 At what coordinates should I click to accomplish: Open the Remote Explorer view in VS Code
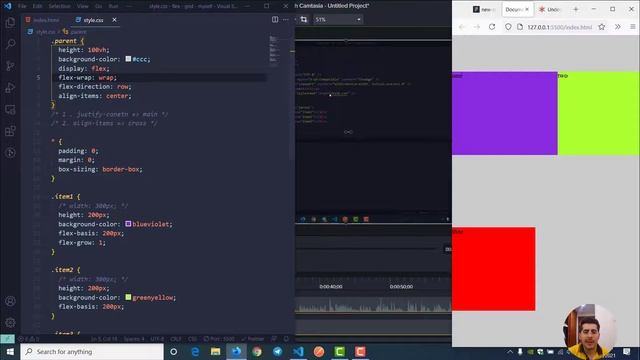[x=10, y=109]
